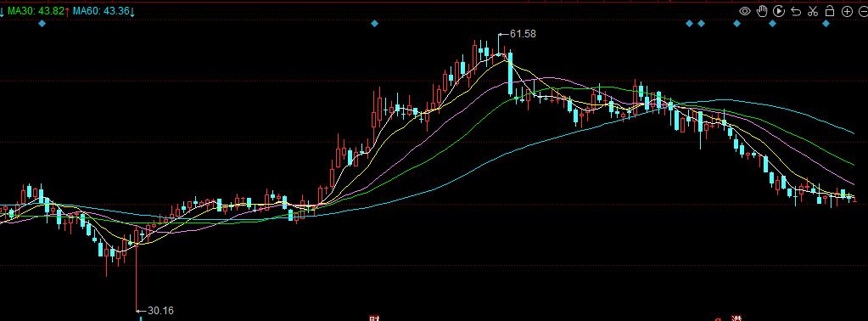The width and height of the screenshot is (868, 321).
Task: Toggle the eye visibility icon in chart toolbar
Action: 745,11
